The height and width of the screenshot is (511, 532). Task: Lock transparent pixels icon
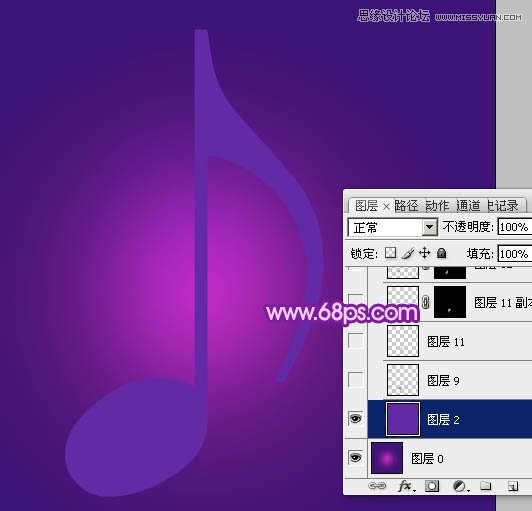click(391, 253)
